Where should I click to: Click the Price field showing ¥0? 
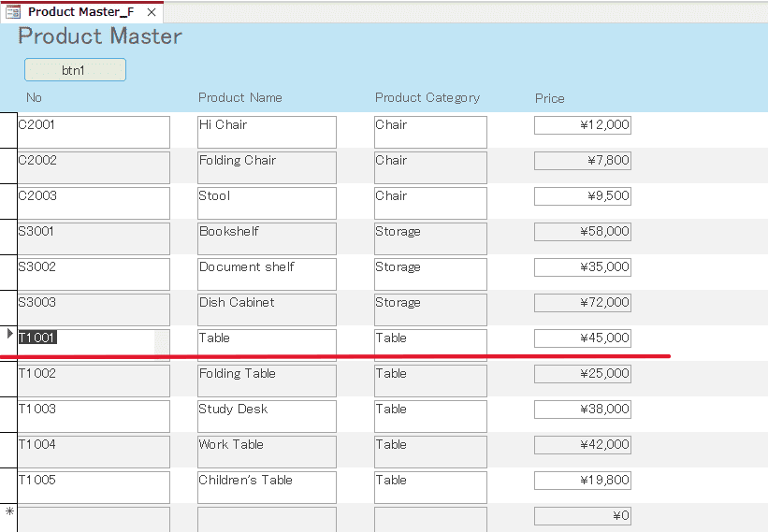(x=583, y=516)
